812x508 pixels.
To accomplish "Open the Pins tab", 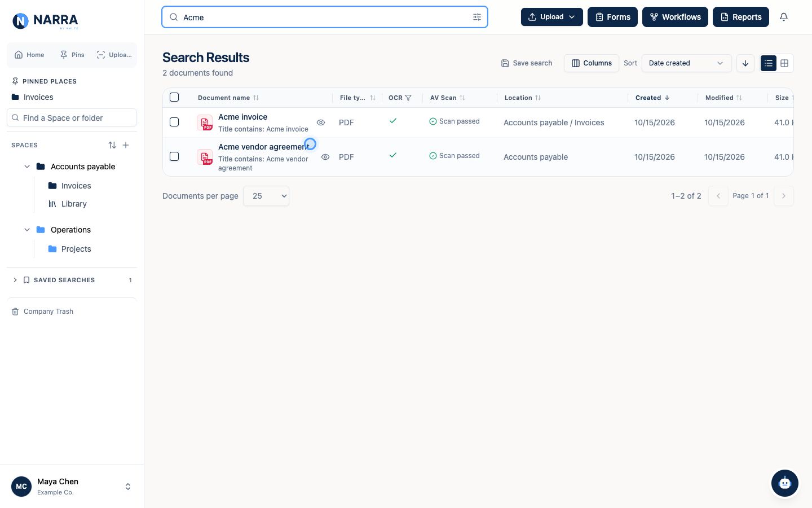I will point(72,55).
